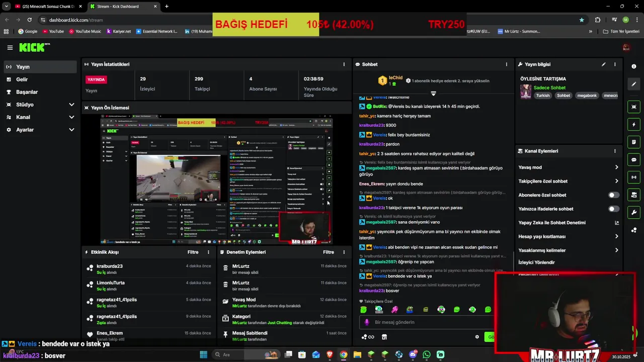
Task: Open the shop icon below chat input
Action: coord(384,337)
